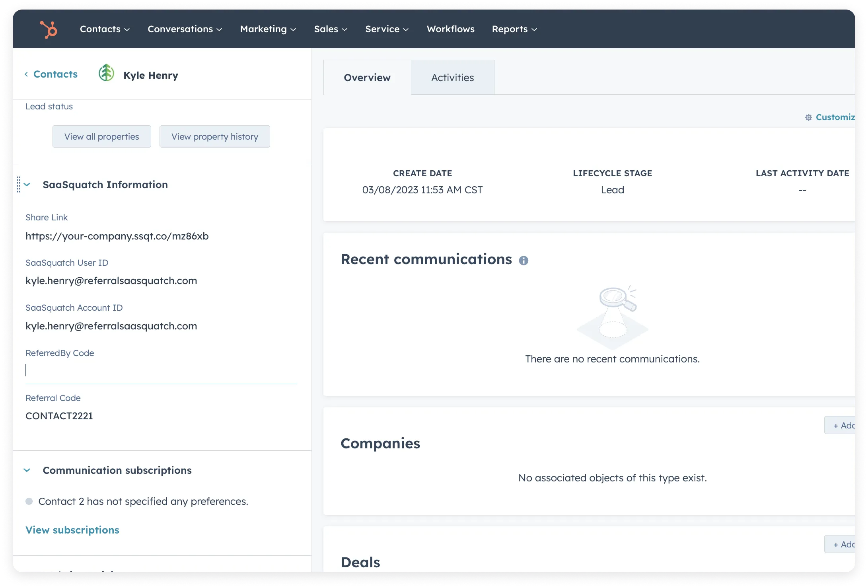The height and width of the screenshot is (588, 868).
Task: Switch to the Activities tab
Action: (x=453, y=78)
